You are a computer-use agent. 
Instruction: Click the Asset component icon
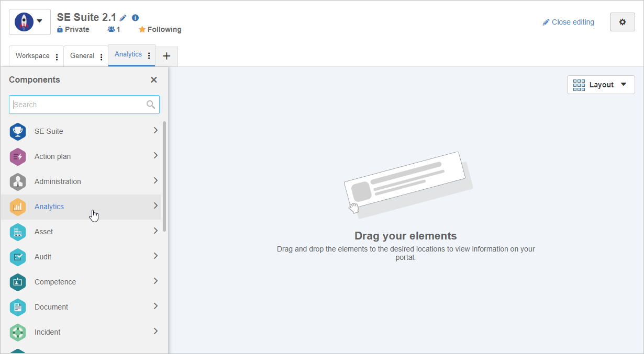coord(18,232)
